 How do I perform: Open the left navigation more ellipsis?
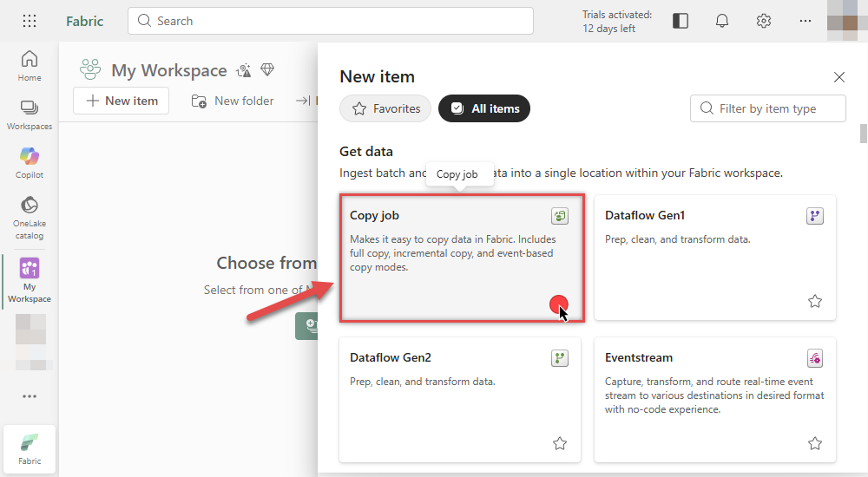point(30,396)
